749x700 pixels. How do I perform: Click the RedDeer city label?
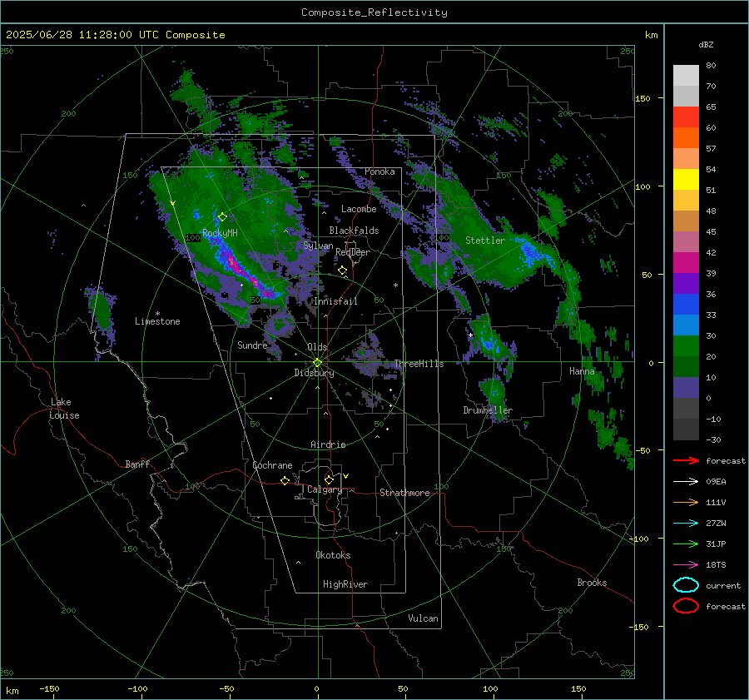(353, 252)
